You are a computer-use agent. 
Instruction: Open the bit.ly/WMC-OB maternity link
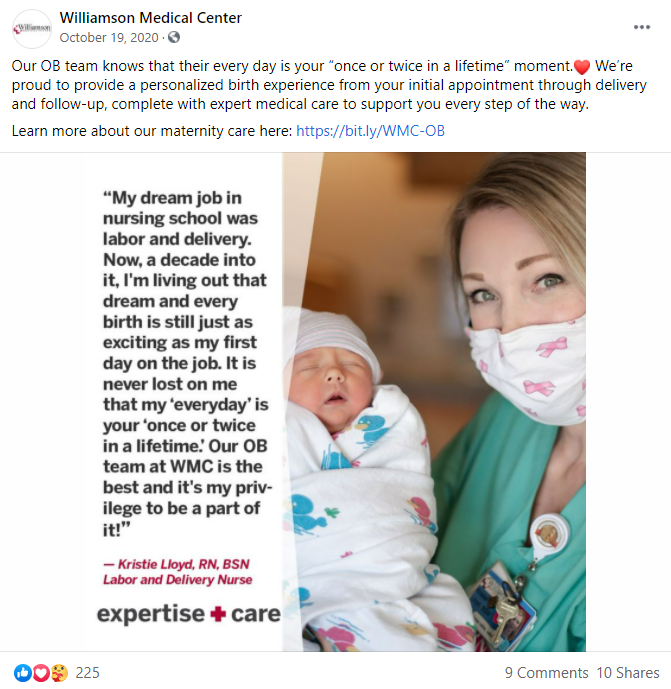(x=370, y=131)
